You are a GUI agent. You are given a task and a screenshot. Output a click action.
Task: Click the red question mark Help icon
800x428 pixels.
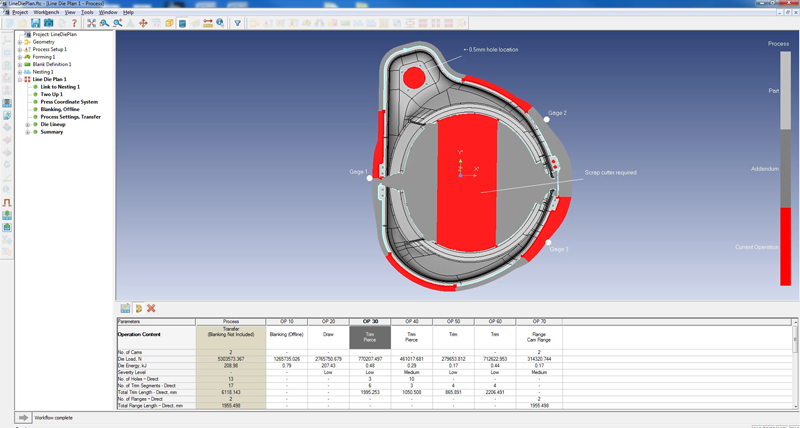point(73,22)
